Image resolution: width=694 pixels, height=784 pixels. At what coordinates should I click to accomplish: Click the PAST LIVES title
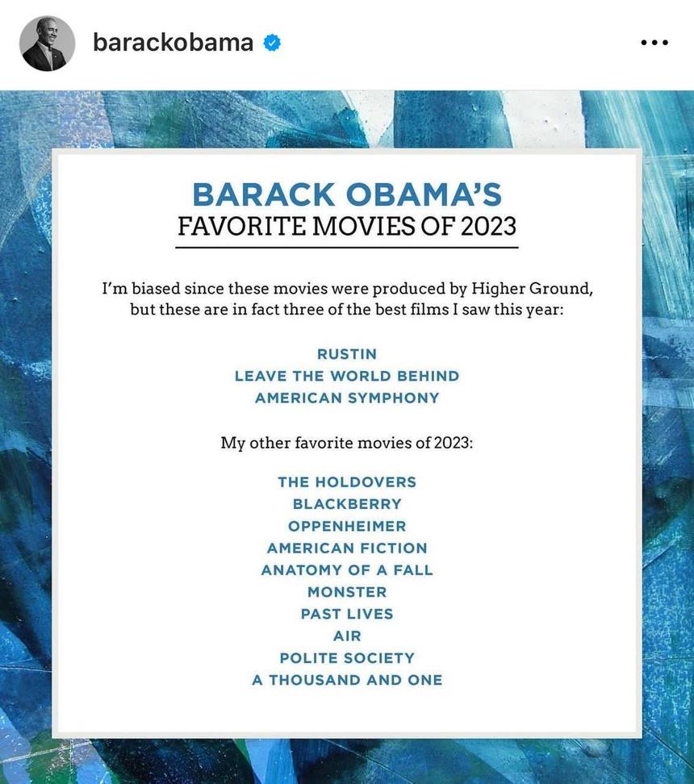347,614
